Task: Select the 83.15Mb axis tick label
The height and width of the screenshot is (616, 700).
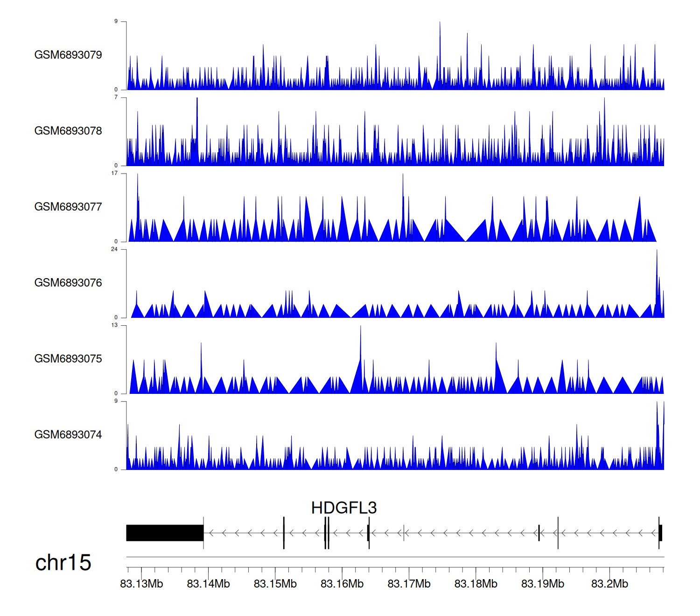Action: [x=275, y=584]
